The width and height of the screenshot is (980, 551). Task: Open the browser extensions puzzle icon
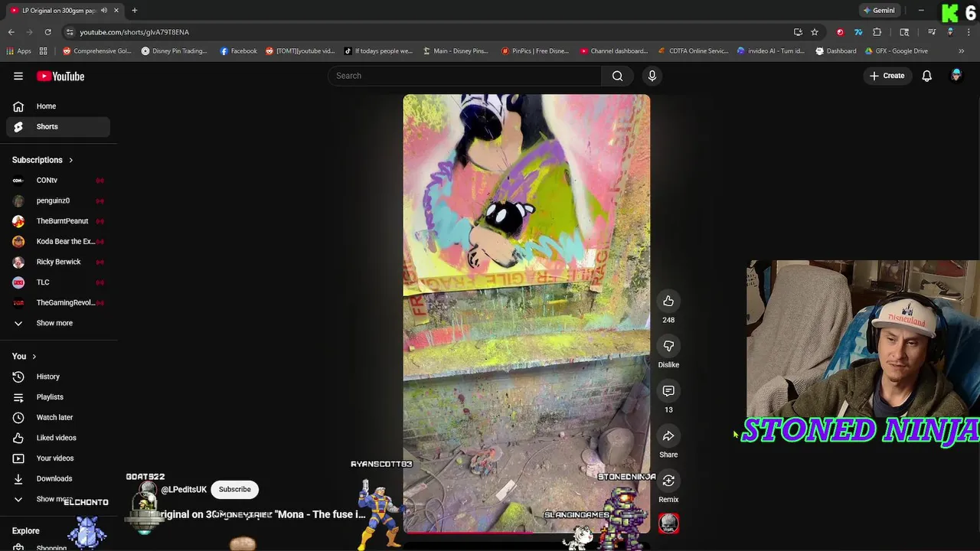tap(877, 32)
